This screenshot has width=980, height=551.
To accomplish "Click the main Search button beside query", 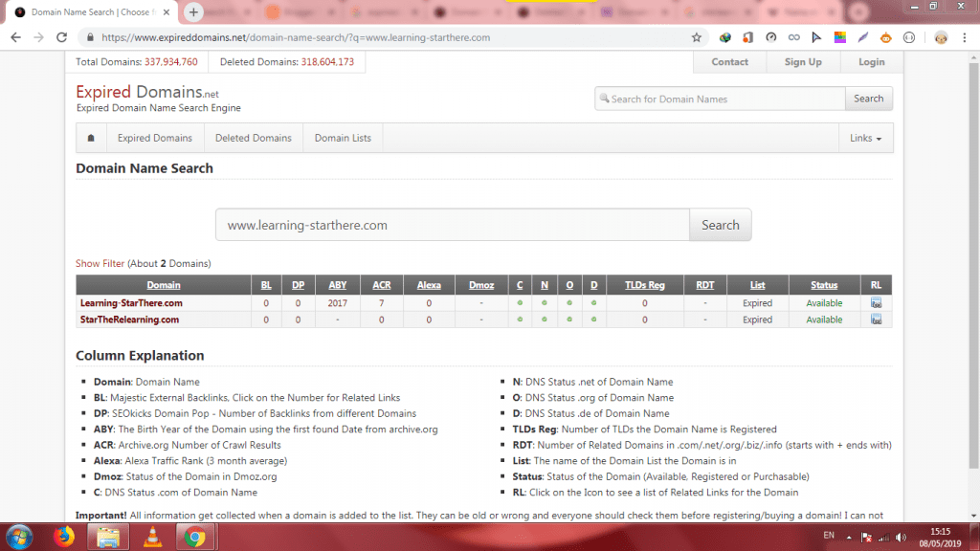I will tap(720, 225).
